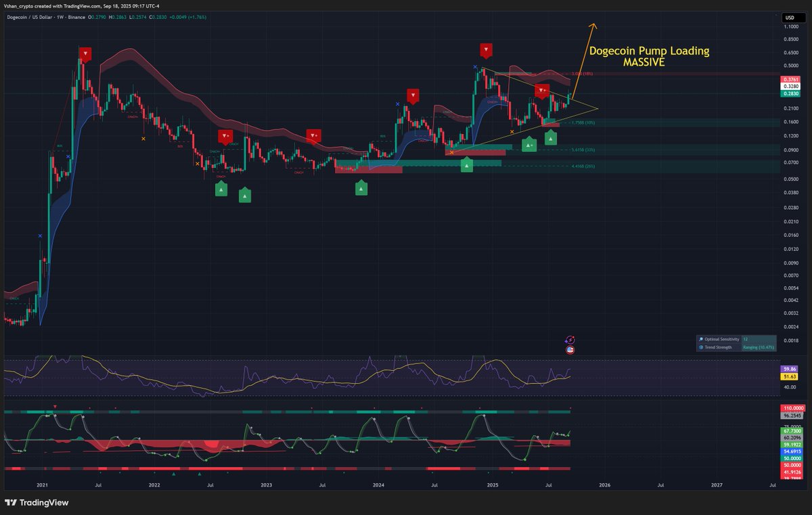Click the 2021 label on the time axis

click(42, 485)
